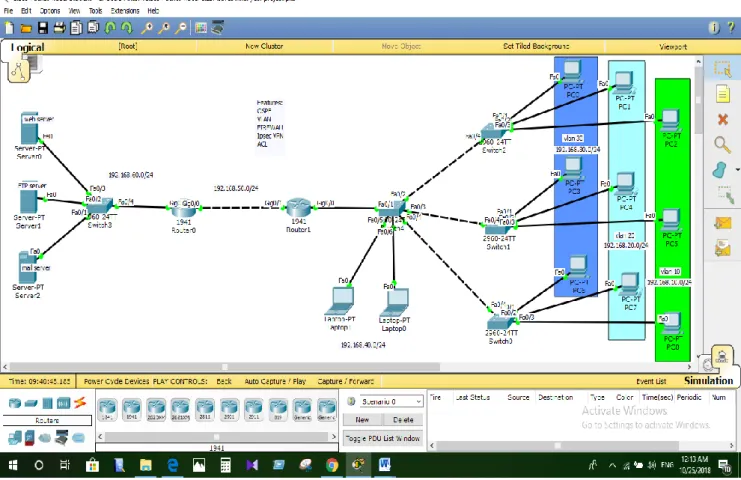Click Capture / Forward control
This screenshot has width=741, height=480.
tap(345, 381)
